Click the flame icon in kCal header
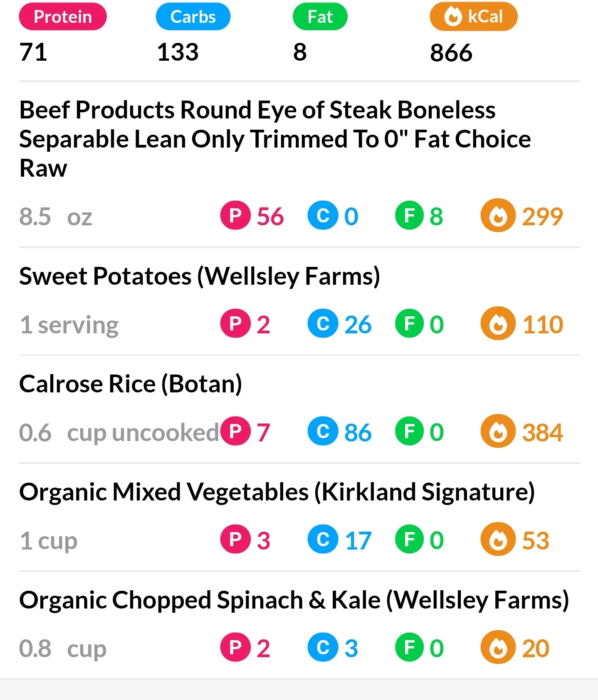 [x=453, y=17]
